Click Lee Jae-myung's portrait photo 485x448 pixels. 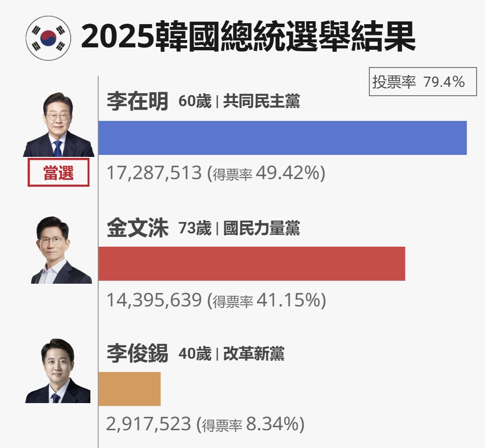pyautogui.click(x=58, y=124)
